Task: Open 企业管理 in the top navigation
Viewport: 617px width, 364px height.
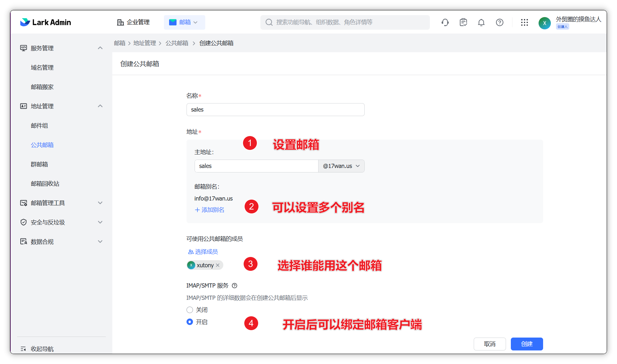Action: click(133, 22)
